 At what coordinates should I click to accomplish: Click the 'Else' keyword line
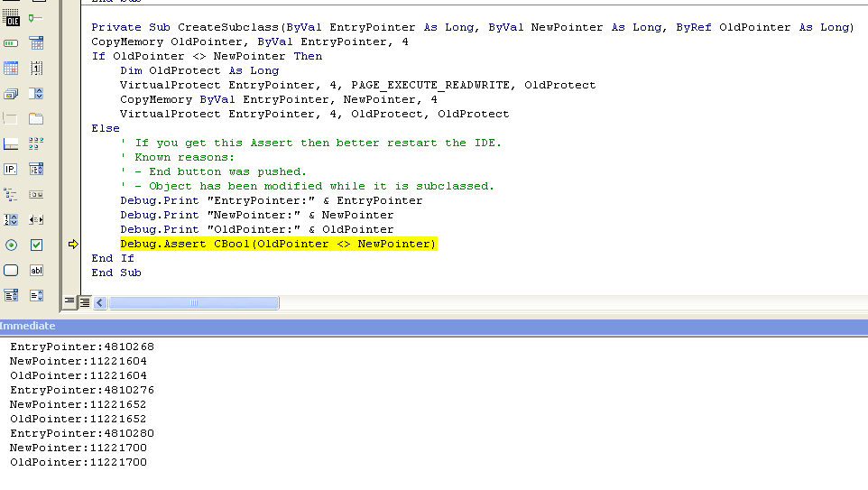pyautogui.click(x=106, y=128)
